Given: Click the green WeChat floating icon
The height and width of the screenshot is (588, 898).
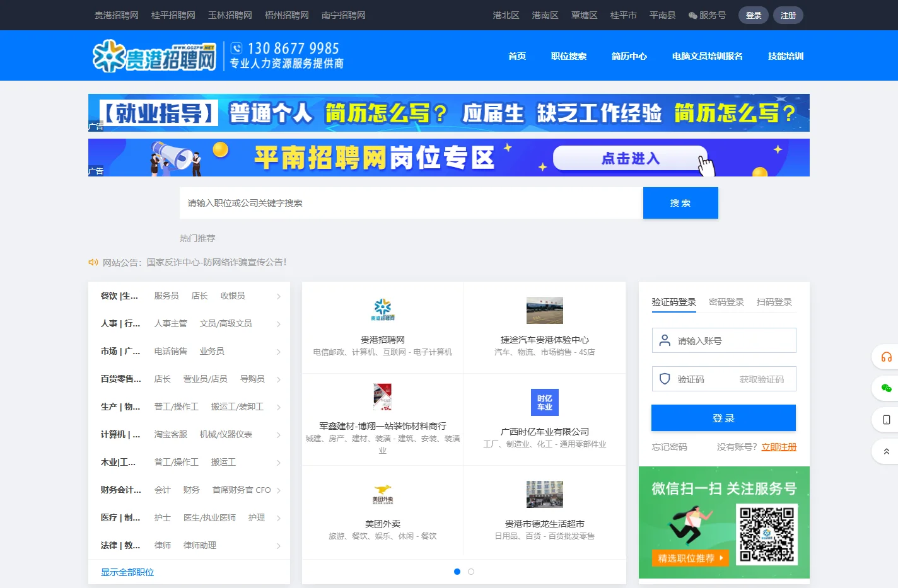Looking at the screenshot, I should tap(886, 388).
